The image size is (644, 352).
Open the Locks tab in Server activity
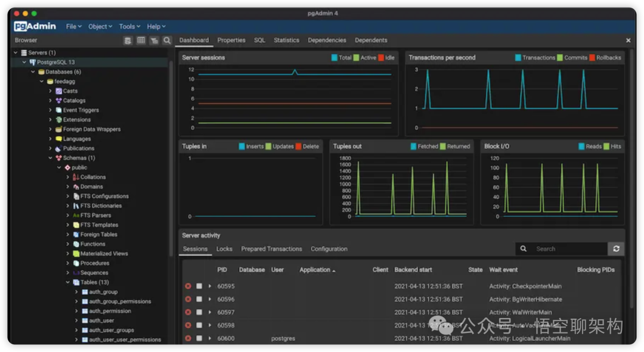pos(224,248)
